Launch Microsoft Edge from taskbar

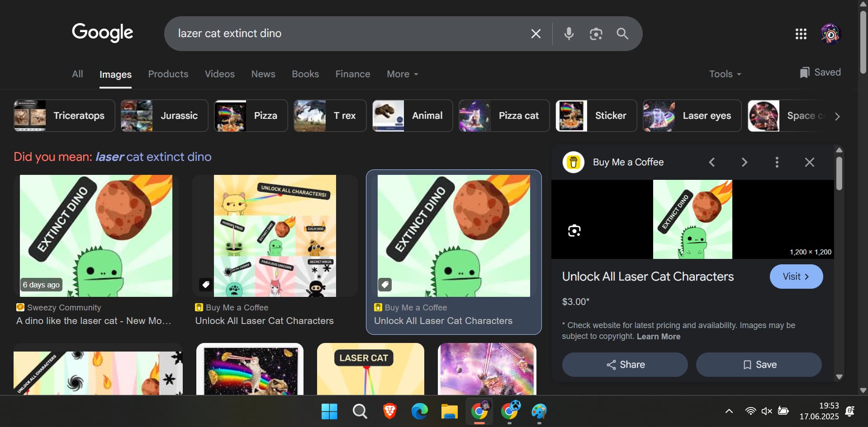click(419, 411)
